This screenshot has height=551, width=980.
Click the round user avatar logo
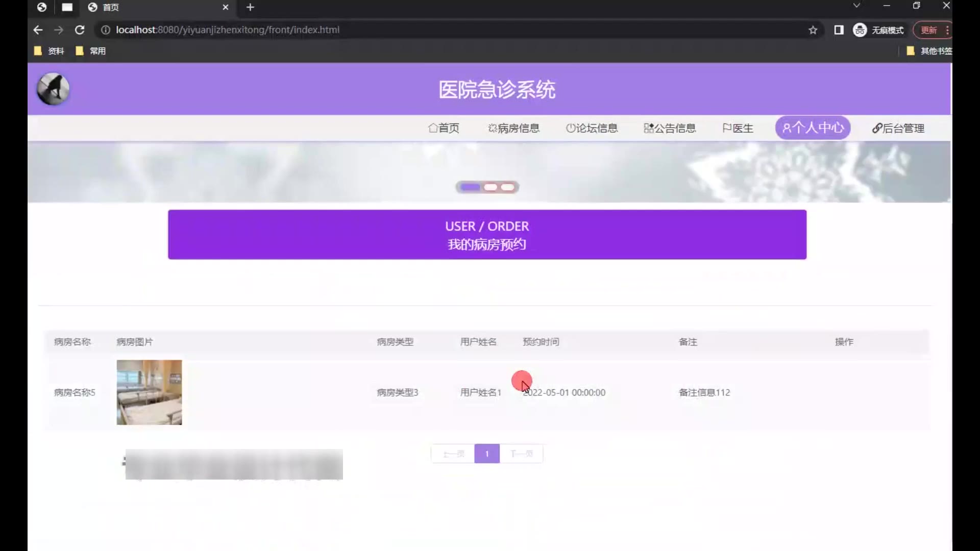coord(53,89)
